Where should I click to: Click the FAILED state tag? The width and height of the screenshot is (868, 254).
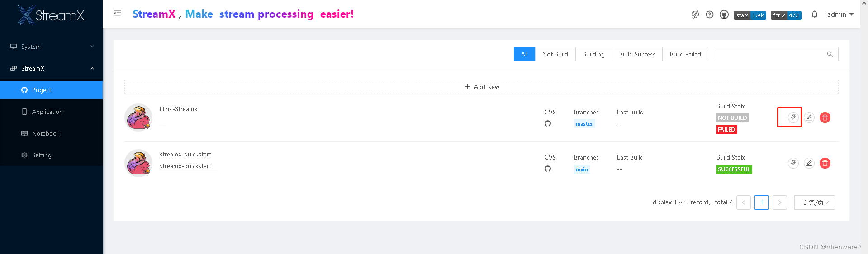click(x=726, y=129)
